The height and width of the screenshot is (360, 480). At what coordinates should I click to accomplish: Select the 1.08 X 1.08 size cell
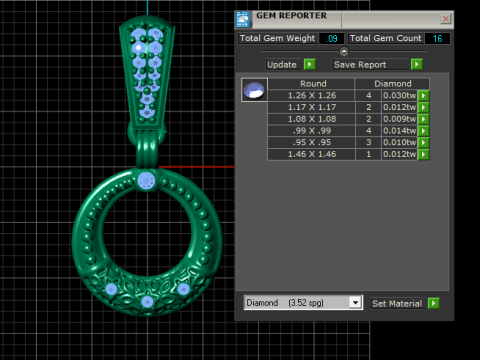click(x=312, y=119)
